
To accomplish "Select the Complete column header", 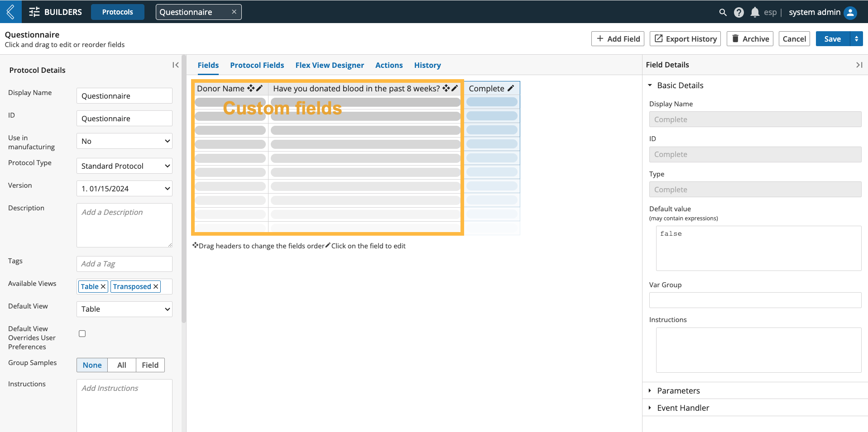I will (x=492, y=88).
